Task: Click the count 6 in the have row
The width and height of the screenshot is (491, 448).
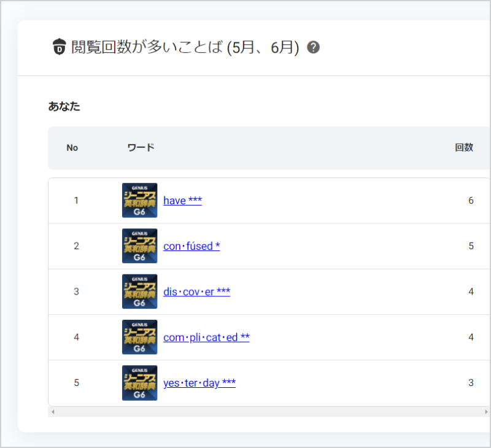Action: [471, 200]
